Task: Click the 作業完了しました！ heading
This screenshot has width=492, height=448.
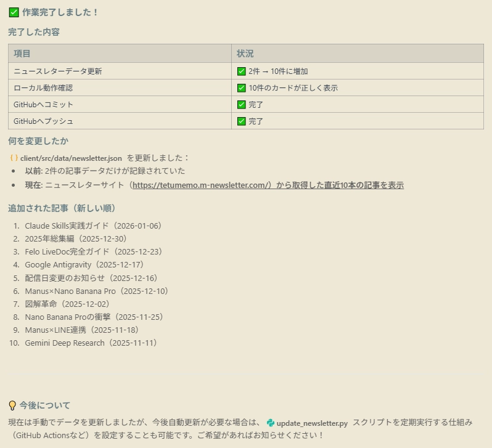Action: coord(60,12)
